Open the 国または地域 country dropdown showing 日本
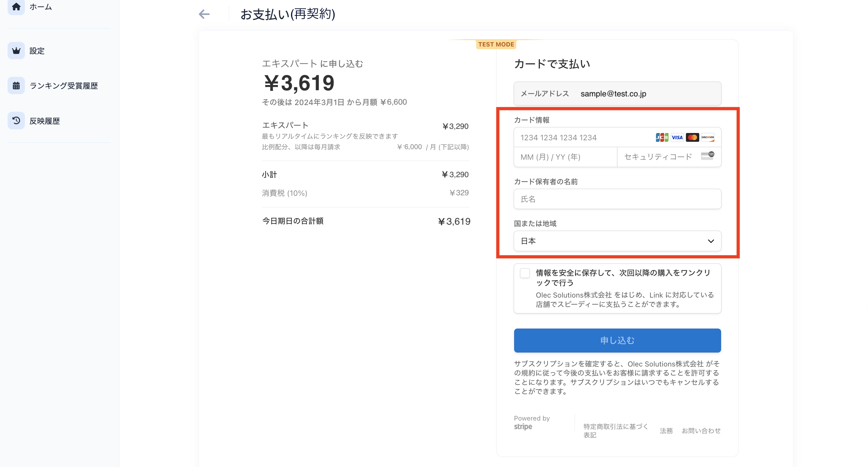 [x=617, y=241]
